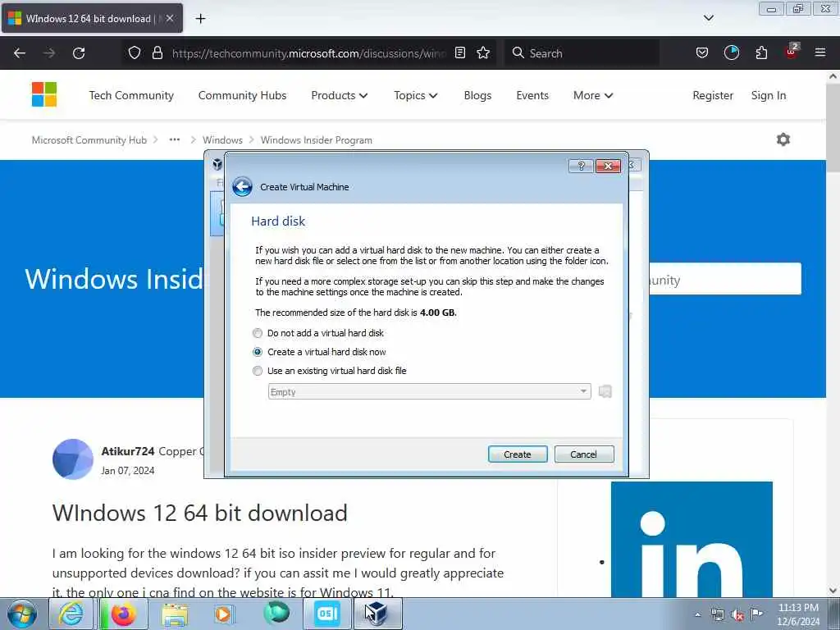The image size is (840, 630).
Task: List all tabs chevron button
Action: pyautogui.click(x=708, y=18)
